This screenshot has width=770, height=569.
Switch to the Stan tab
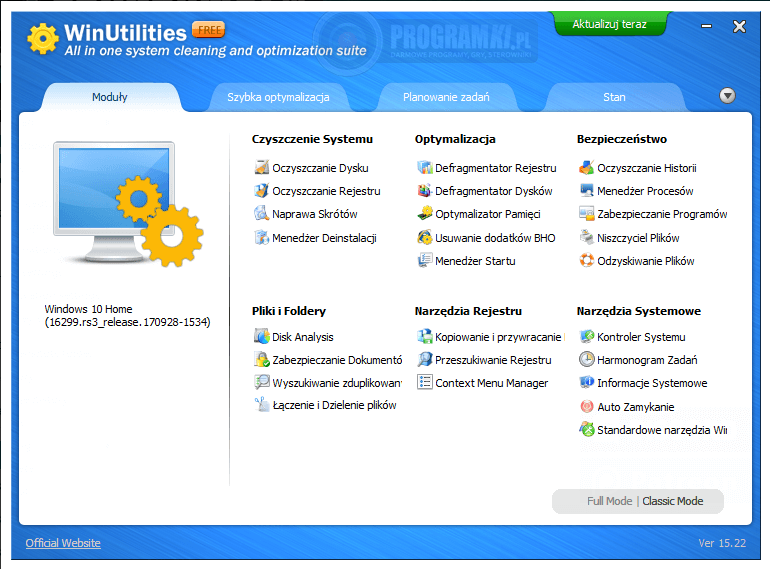(x=614, y=97)
